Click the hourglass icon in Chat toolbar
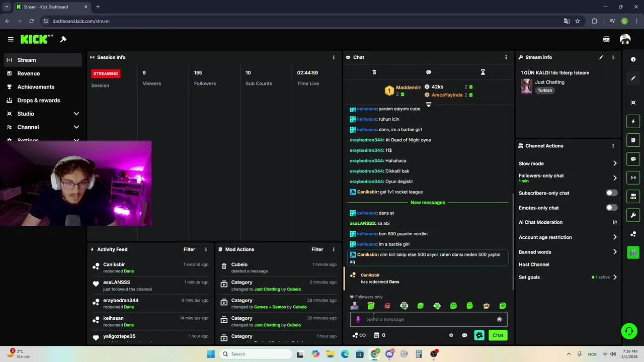This screenshot has height=362, width=644. point(482,72)
